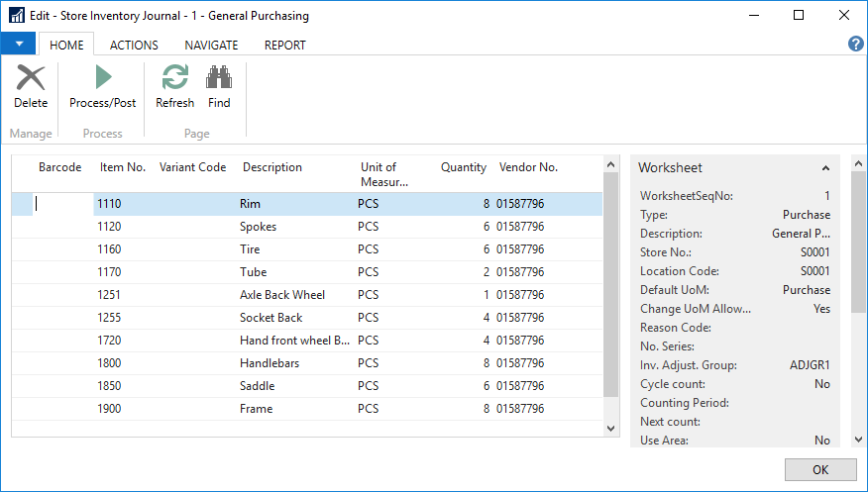The image size is (868, 492).
Task: Select the Handlebars row description
Action: [x=271, y=363]
